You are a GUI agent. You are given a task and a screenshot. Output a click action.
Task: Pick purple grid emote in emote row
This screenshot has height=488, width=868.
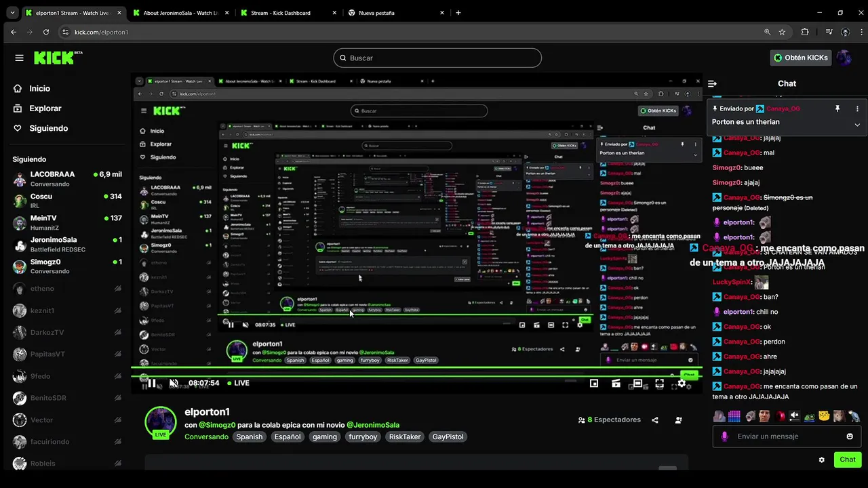tap(734, 415)
